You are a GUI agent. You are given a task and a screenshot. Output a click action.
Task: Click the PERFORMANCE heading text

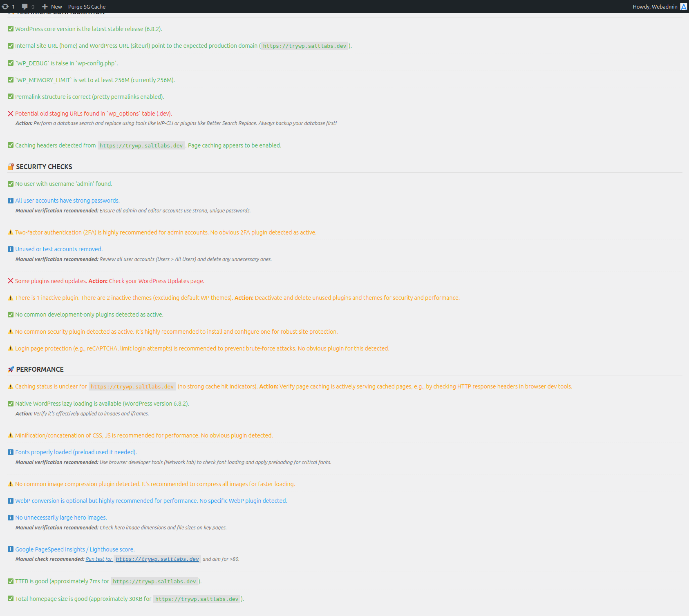tap(40, 369)
